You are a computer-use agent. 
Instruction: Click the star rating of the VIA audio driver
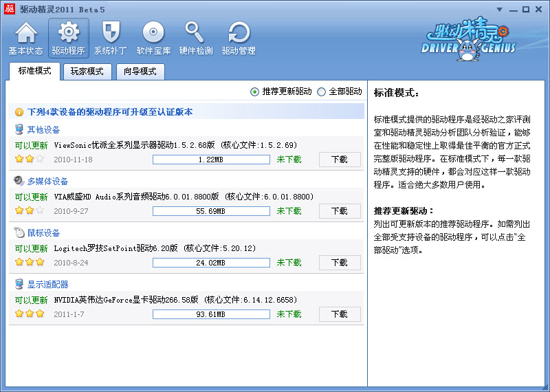click(30, 210)
